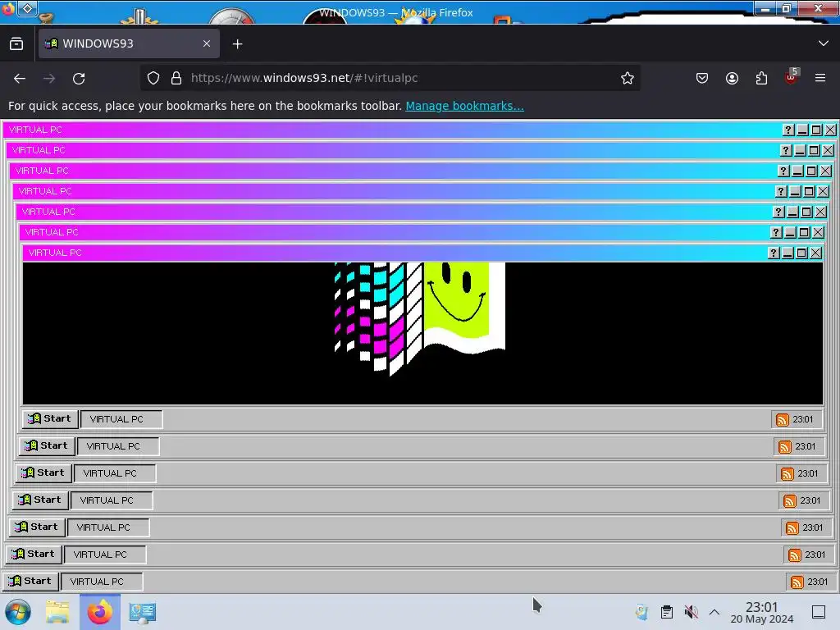Screen dimensions: 840x630
Task: Open Start menu of outermost Windows93 desktop
Action: 30,582
